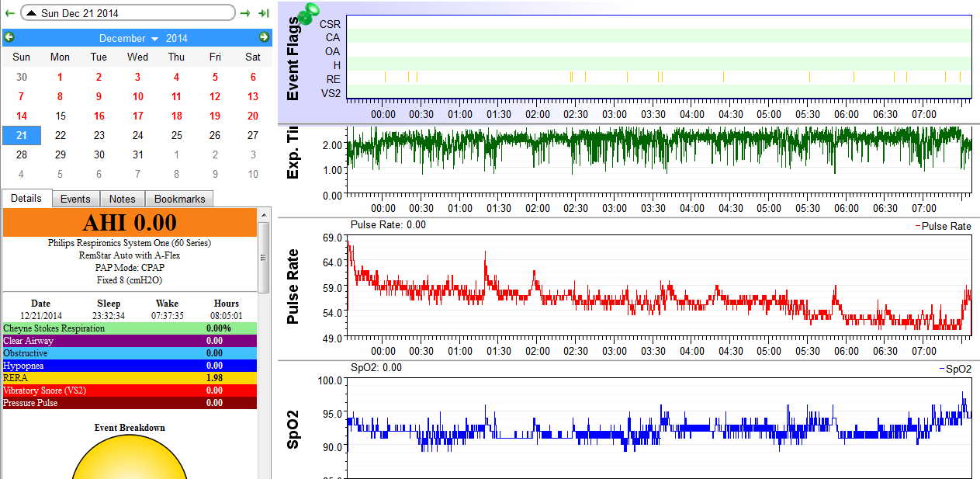The image size is (980, 479).
Task: Click the RERA yellow row
Action: click(130, 378)
